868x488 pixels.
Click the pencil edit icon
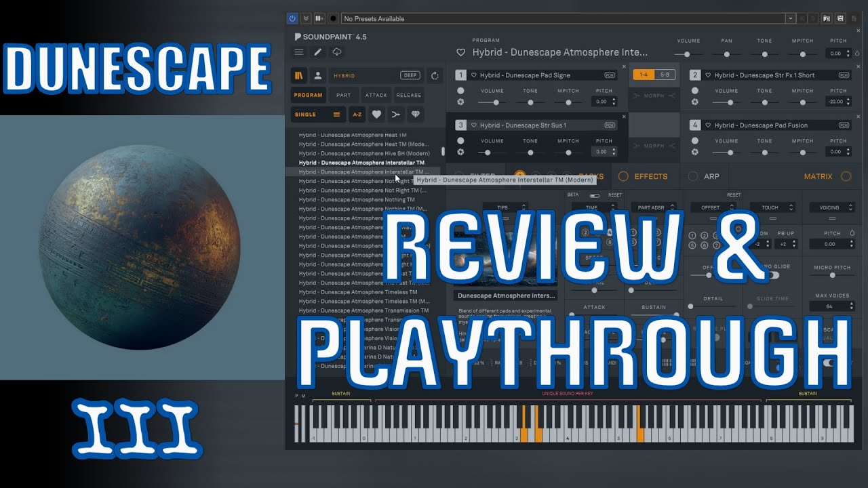pyautogui.click(x=317, y=52)
